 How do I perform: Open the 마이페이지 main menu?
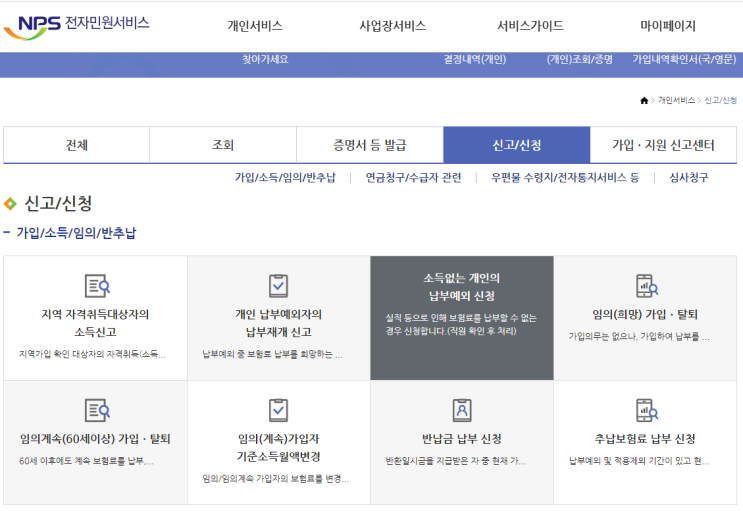click(x=668, y=26)
